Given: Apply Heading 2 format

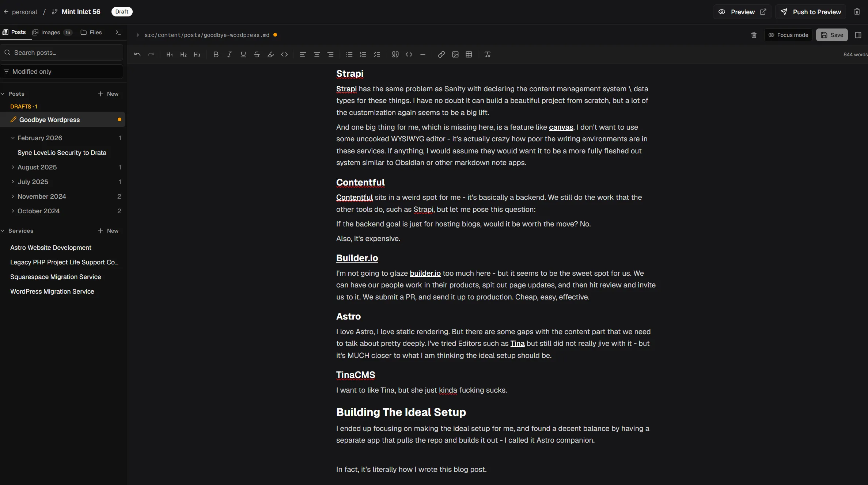Looking at the screenshot, I should [183, 54].
